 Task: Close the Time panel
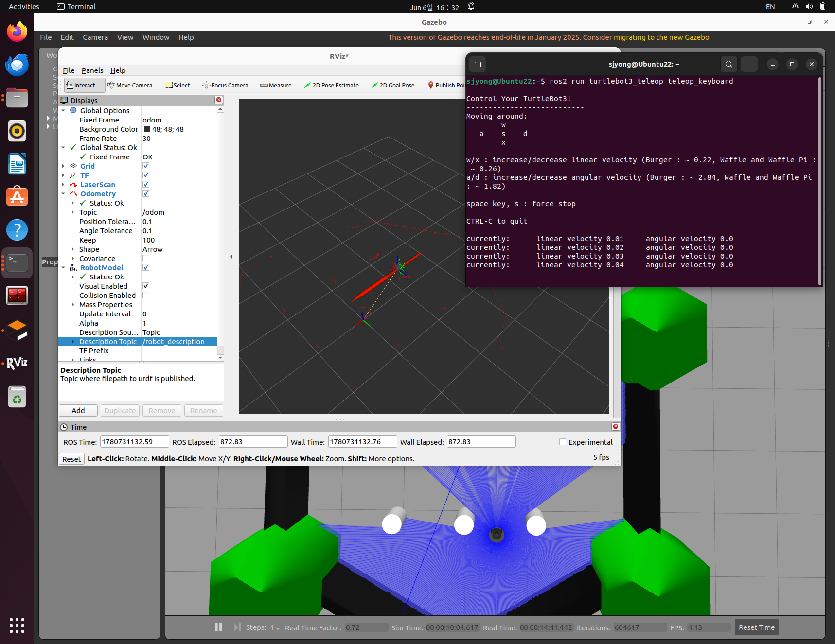click(x=616, y=426)
